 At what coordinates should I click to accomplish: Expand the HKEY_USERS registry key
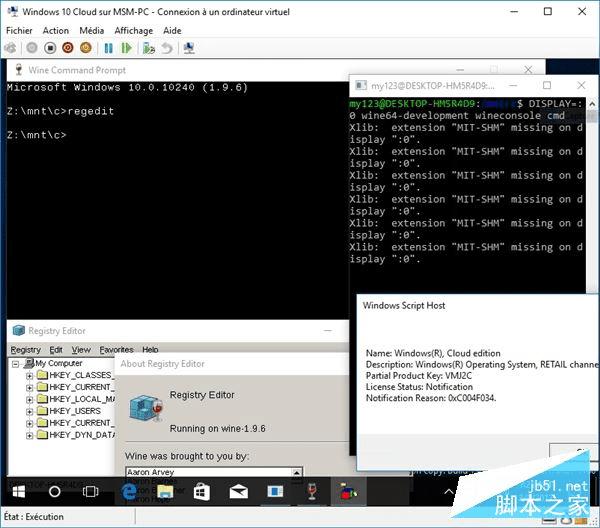pos(29,412)
